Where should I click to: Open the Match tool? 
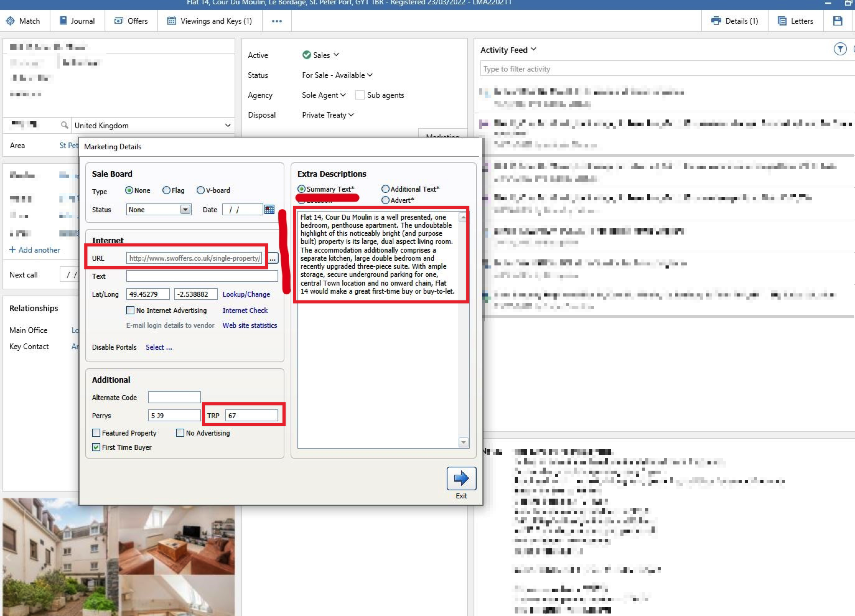tap(24, 21)
